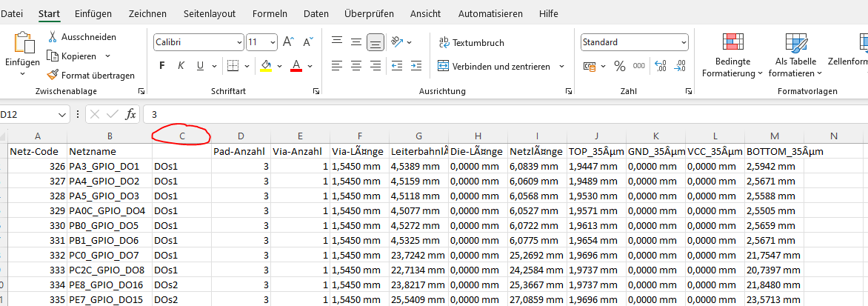This screenshot has height=306, width=868.
Task: Center text horizontally in cell
Action: (x=356, y=66)
